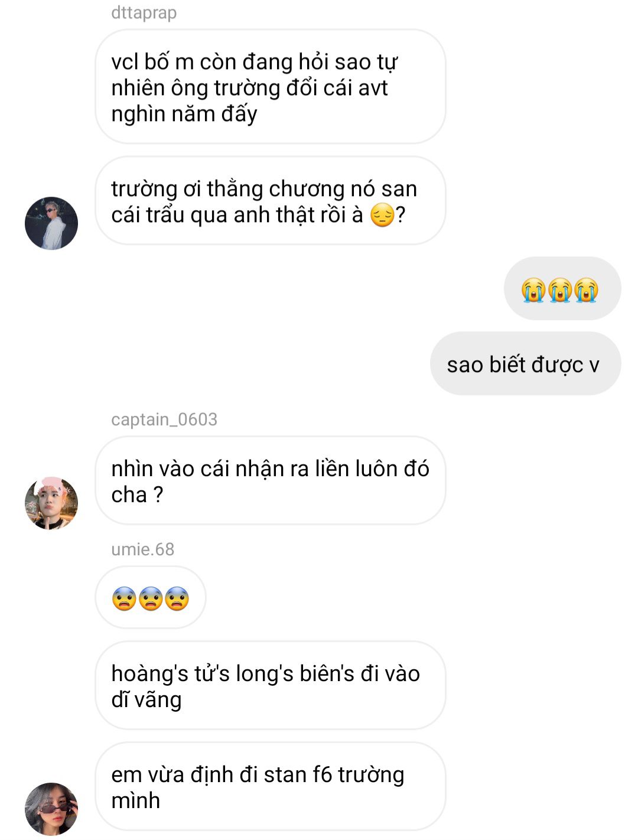Tap the middle fearful face emoji
This screenshot has width=638, height=840.
tap(151, 599)
